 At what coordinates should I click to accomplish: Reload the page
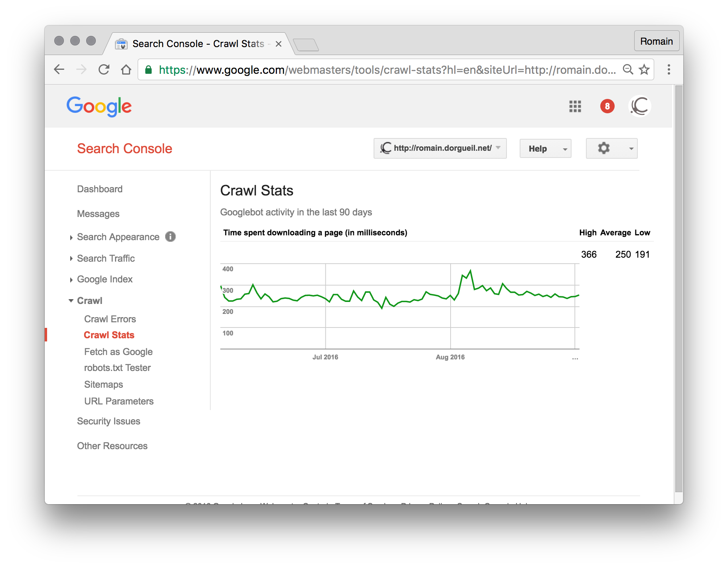click(104, 69)
